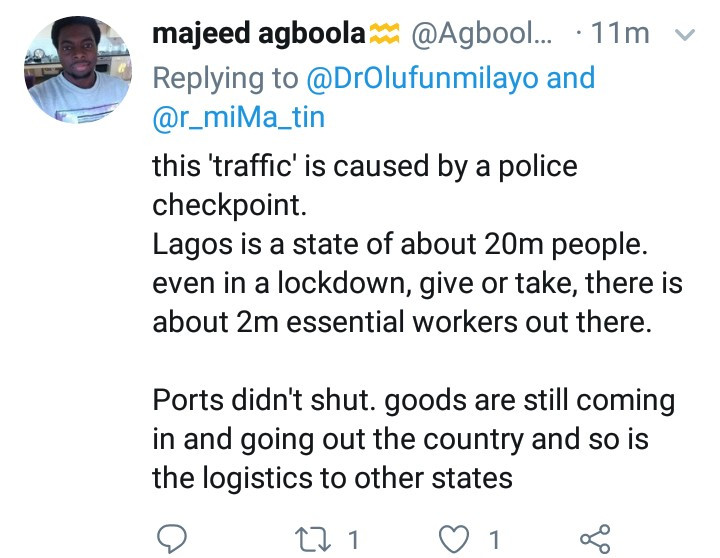View the retweet count of 1

[x=352, y=540]
